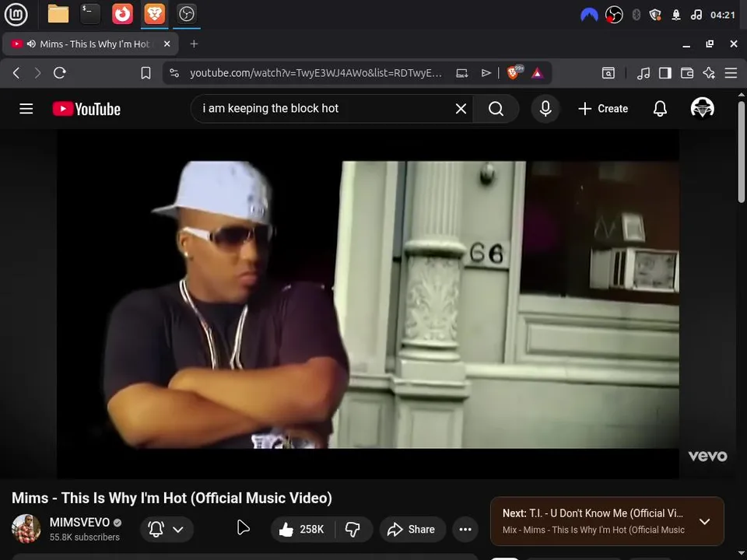Click the video player to pause
The height and width of the screenshot is (560, 747).
pyautogui.click(x=368, y=304)
